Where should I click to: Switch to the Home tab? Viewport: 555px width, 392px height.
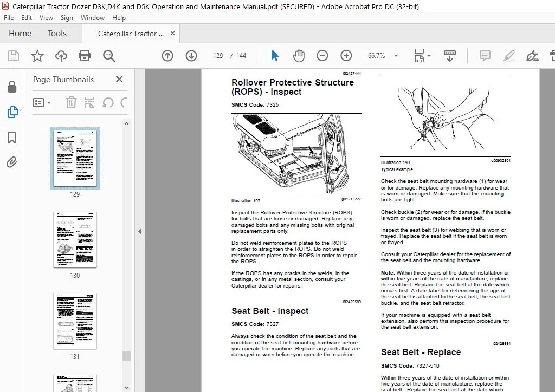pyautogui.click(x=20, y=34)
